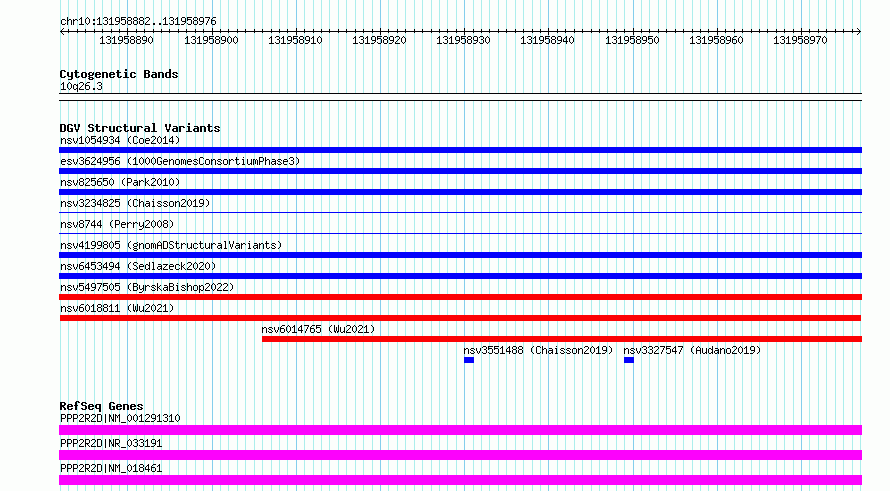Open the nsv5497505 (ByrskaBishop2022) variant
This screenshot has width=890, height=491.
(147, 287)
